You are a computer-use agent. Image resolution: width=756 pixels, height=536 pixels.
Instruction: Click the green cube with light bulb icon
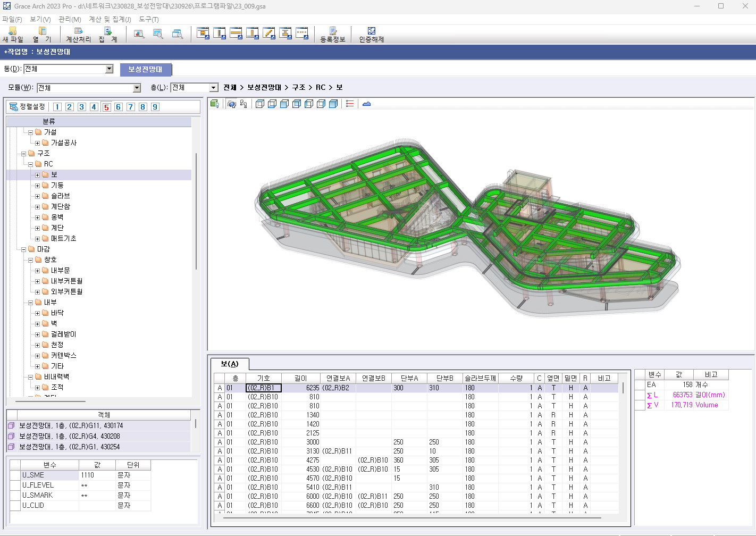(215, 104)
